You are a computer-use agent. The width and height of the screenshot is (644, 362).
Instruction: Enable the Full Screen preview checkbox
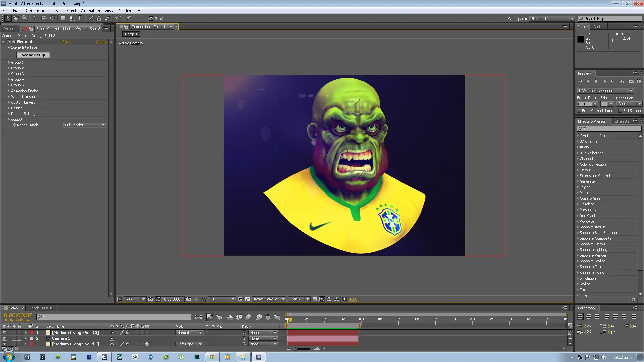click(x=620, y=111)
